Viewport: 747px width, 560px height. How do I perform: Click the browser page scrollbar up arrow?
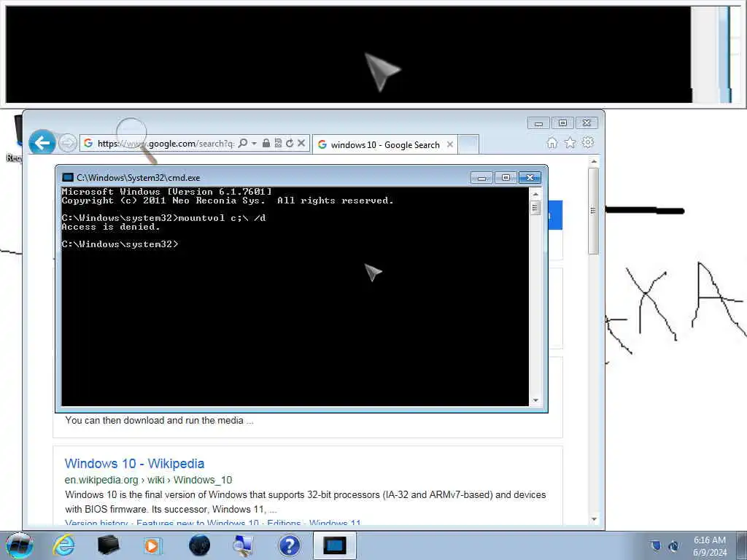(594, 162)
